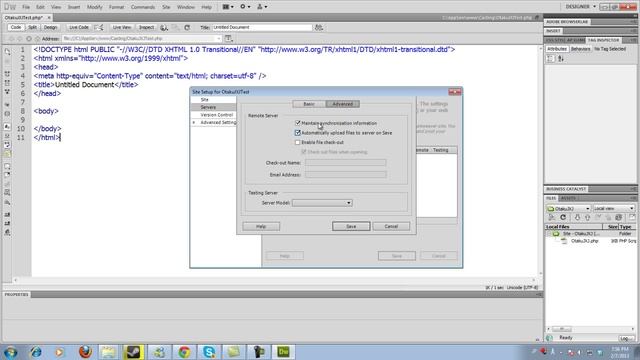Click the Email Address field

[x=345, y=174]
